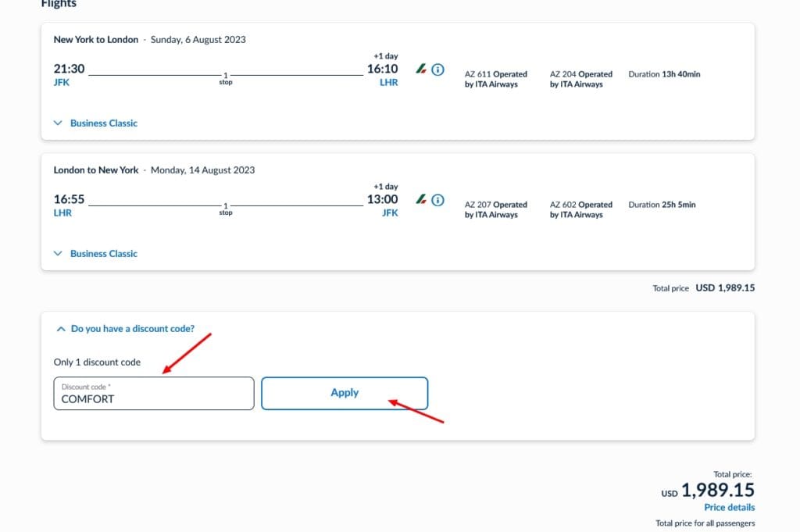
Task: Click flight AZ 611 operated by ITA Airways
Action: pos(495,79)
